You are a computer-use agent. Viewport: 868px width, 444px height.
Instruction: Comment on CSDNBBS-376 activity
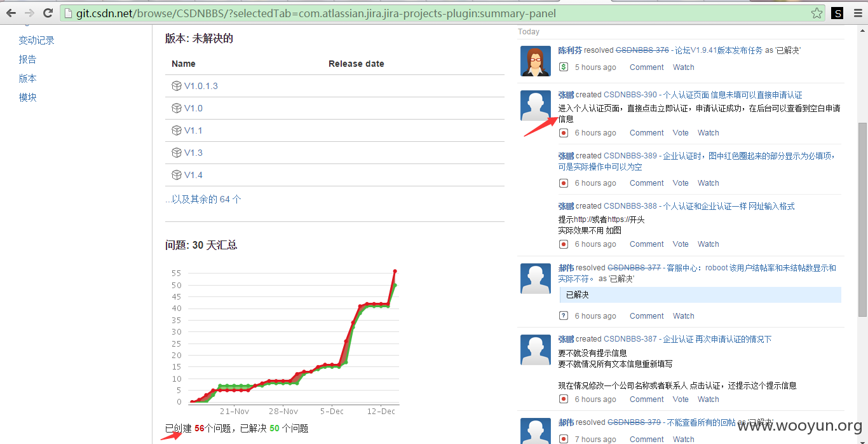646,67
